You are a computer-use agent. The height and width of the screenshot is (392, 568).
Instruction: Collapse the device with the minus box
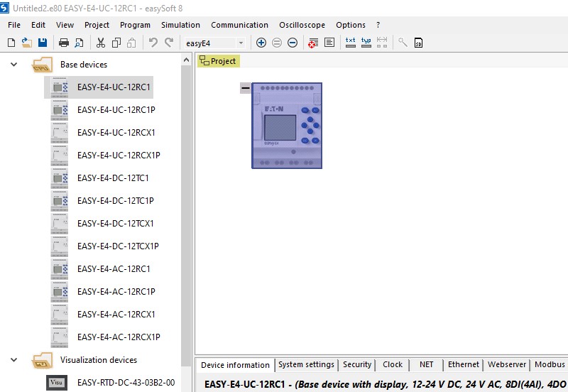(245, 87)
